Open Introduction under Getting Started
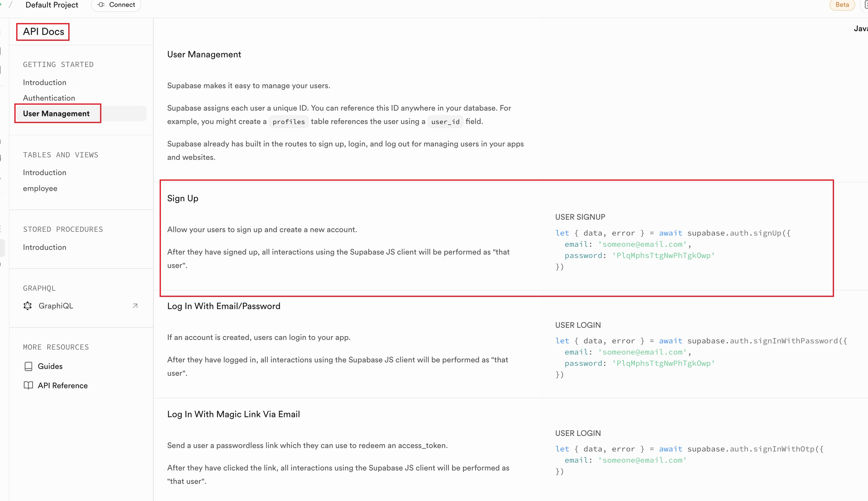868x501 pixels. click(x=45, y=83)
